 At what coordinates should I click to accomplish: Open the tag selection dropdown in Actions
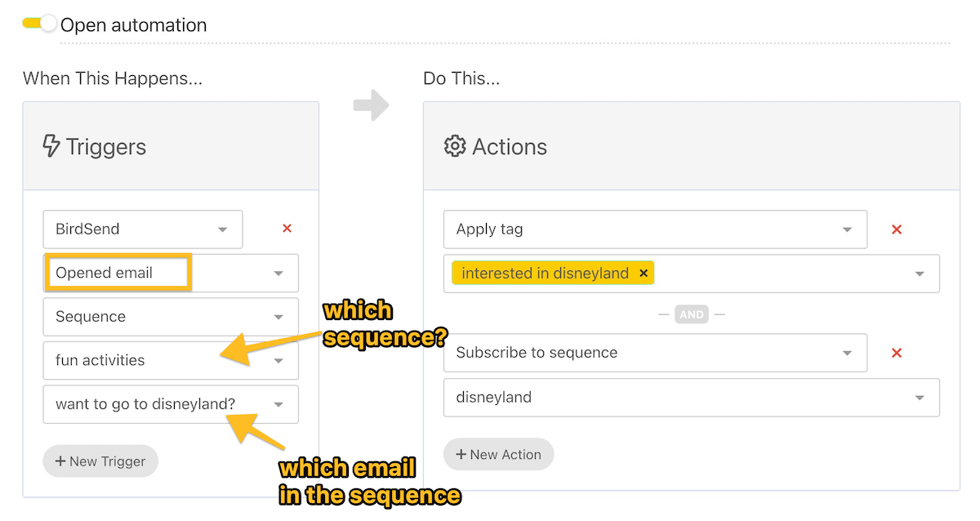tap(920, 273)
